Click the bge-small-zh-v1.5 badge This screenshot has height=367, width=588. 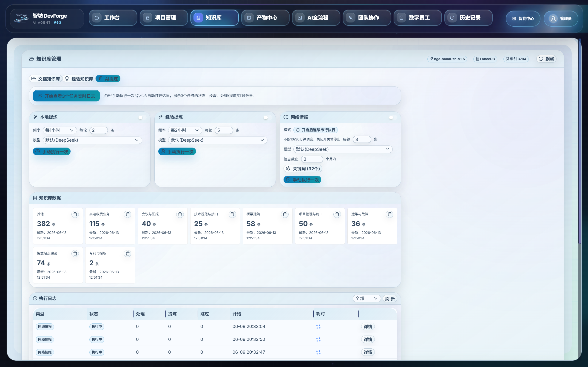pos(447,59)
